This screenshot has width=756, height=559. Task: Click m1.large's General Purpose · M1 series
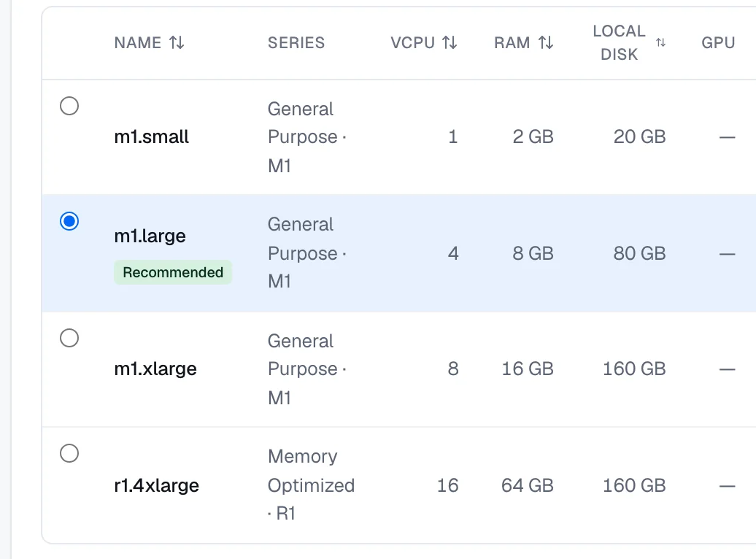tap(307, 252)
